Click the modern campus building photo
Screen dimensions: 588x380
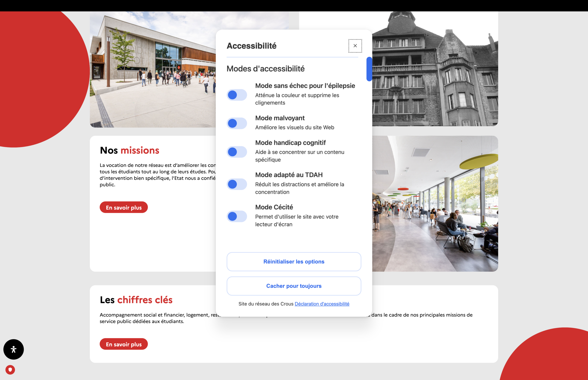[153, 69]
